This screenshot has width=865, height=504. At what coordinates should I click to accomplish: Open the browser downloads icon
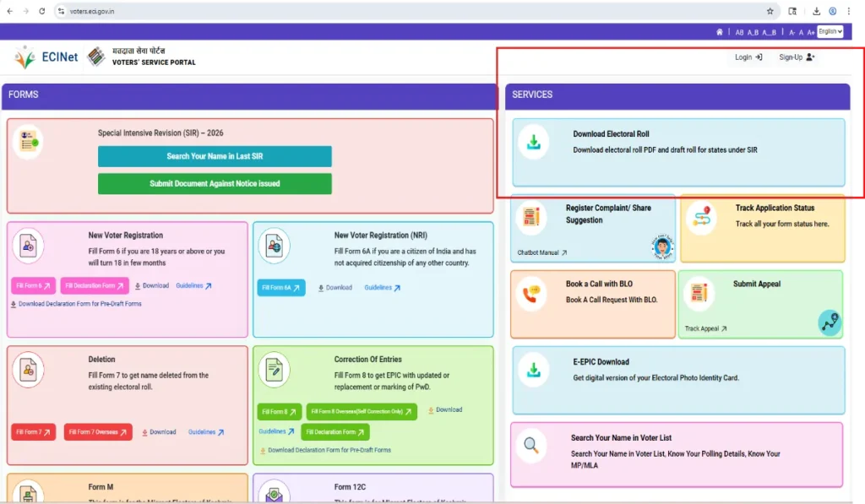pos(817,11)
